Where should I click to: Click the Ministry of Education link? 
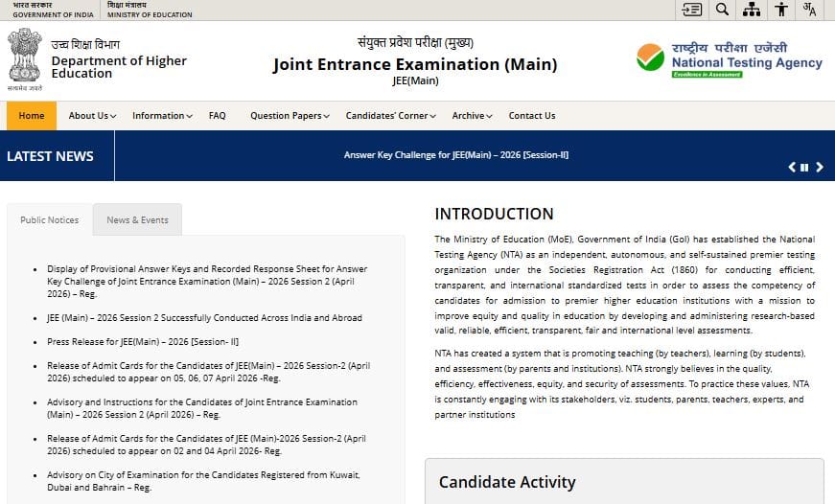coord(150,11)
